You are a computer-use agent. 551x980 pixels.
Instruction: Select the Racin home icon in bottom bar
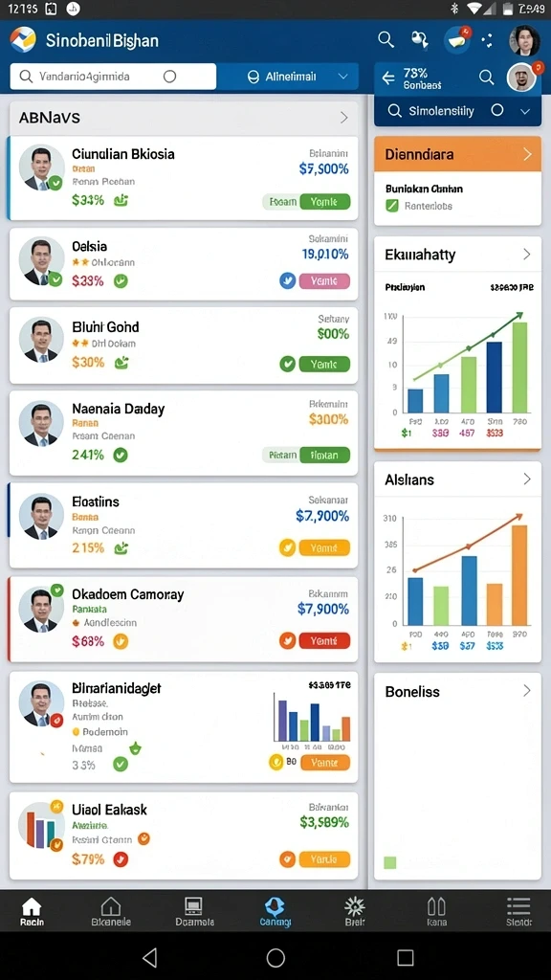(x=32, y=911)
